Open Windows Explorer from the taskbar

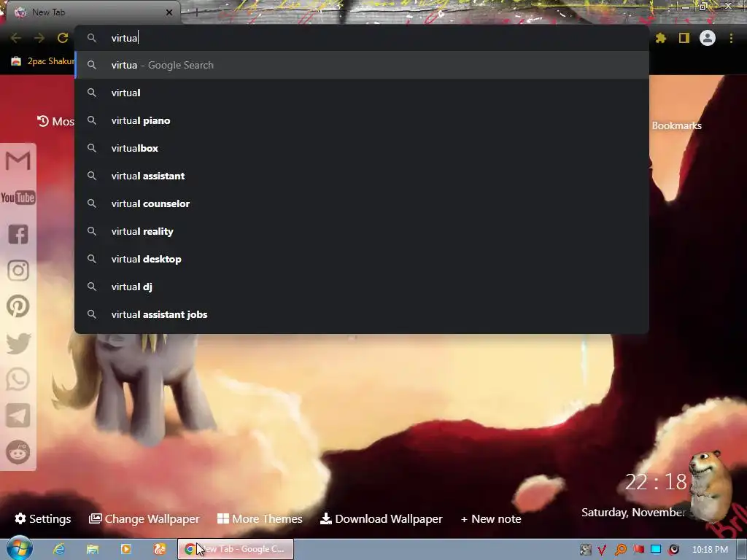pyautogui.click(x=93, y=549)
